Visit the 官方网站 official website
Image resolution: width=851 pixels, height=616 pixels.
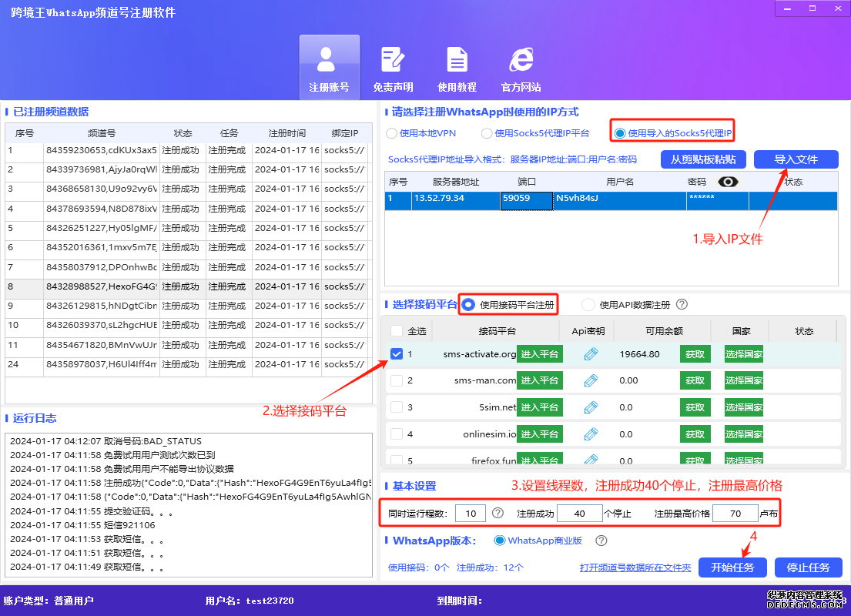(521, 67)
